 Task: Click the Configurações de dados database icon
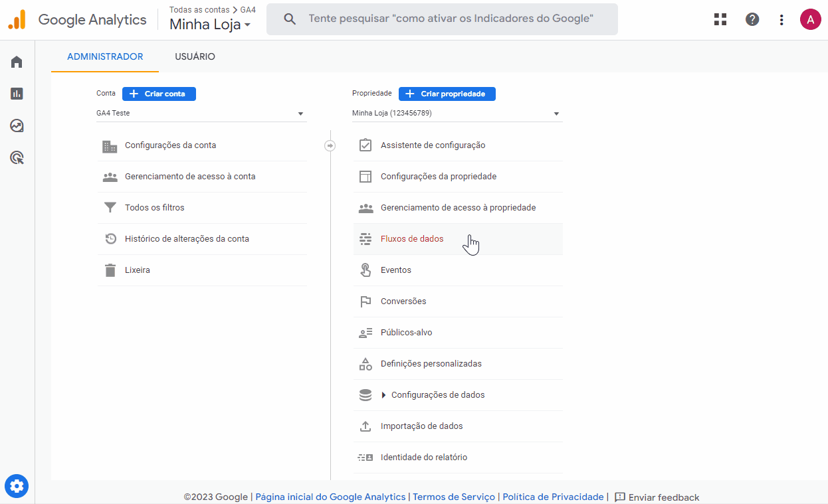point(365,395)
